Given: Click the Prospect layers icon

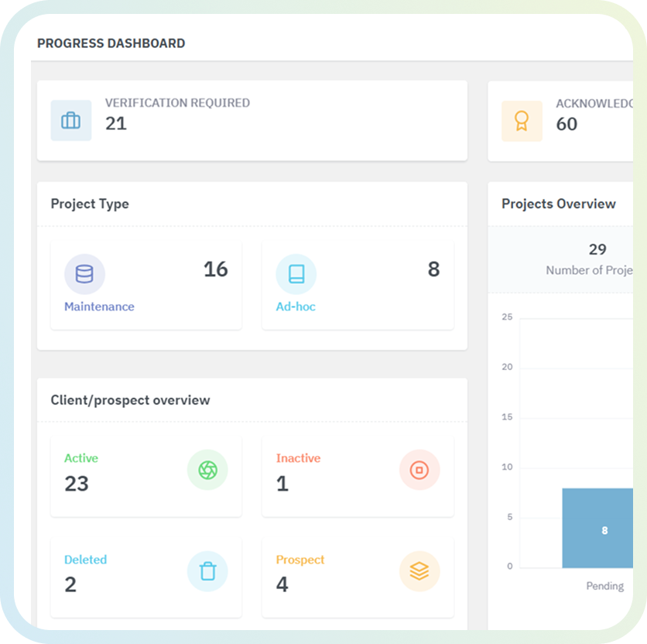Looking at the screenshot, I should pyautogui.click(x=419, y=571).
